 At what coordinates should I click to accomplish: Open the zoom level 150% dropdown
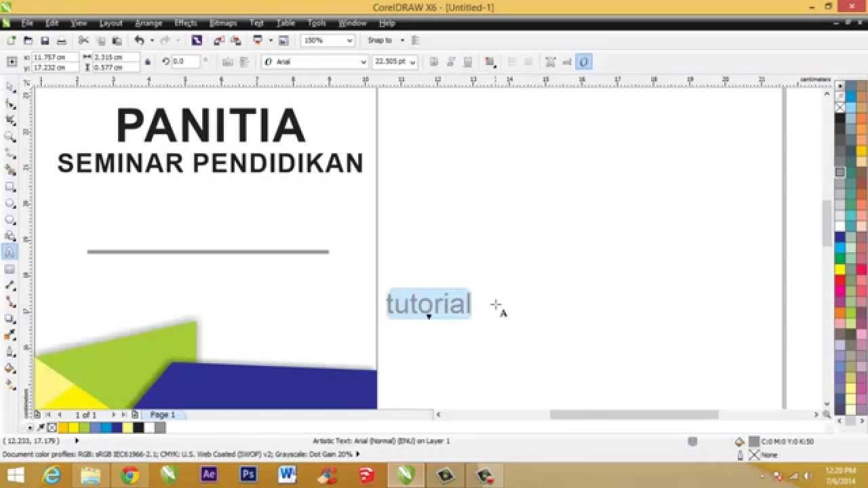click(350, 41)
